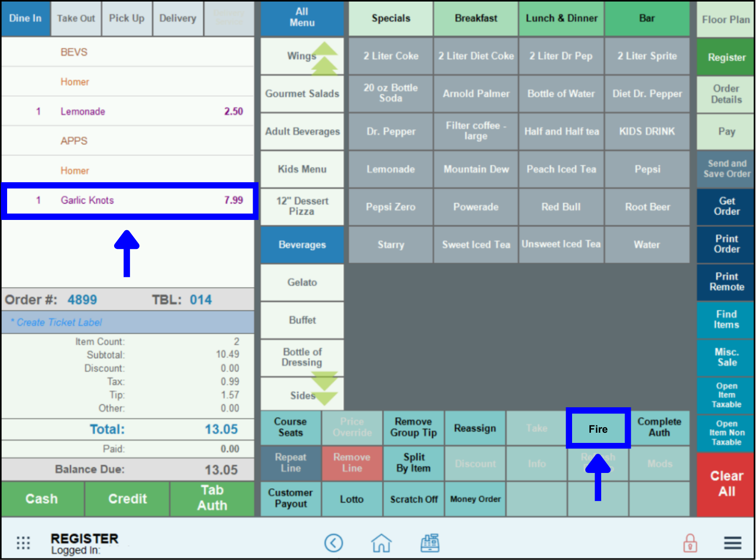756x560 pixels.
Task: Open the app grid icon in bottom bar
Action: 23,543
